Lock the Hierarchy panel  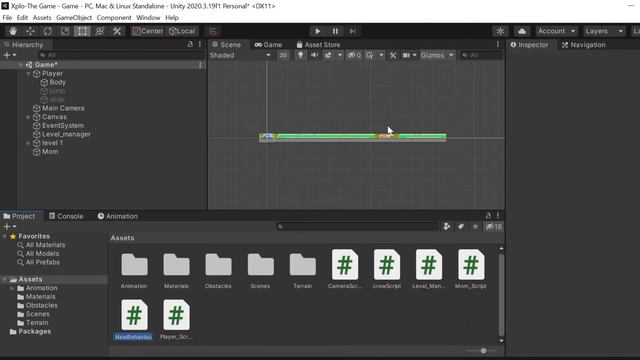[x=190, y=44]
